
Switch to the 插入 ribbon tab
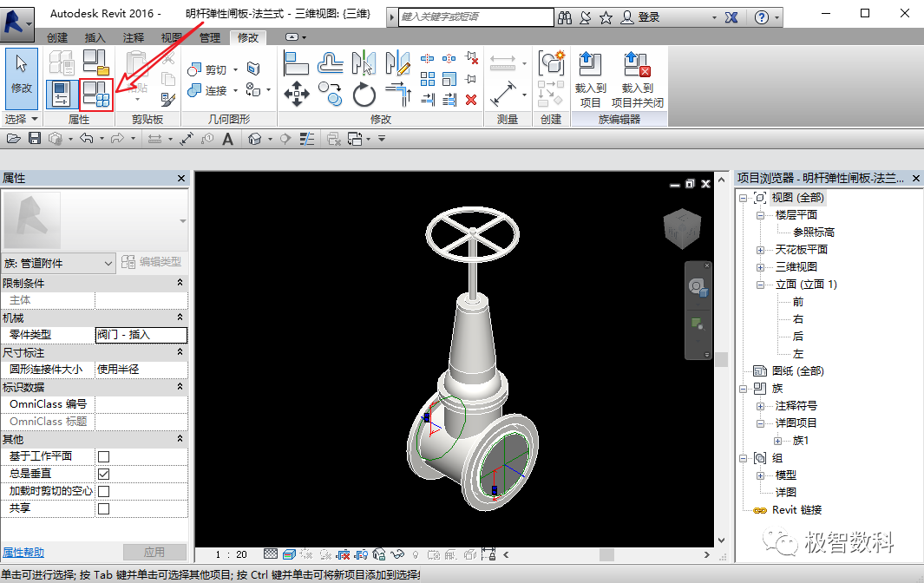tap(95, 37)
